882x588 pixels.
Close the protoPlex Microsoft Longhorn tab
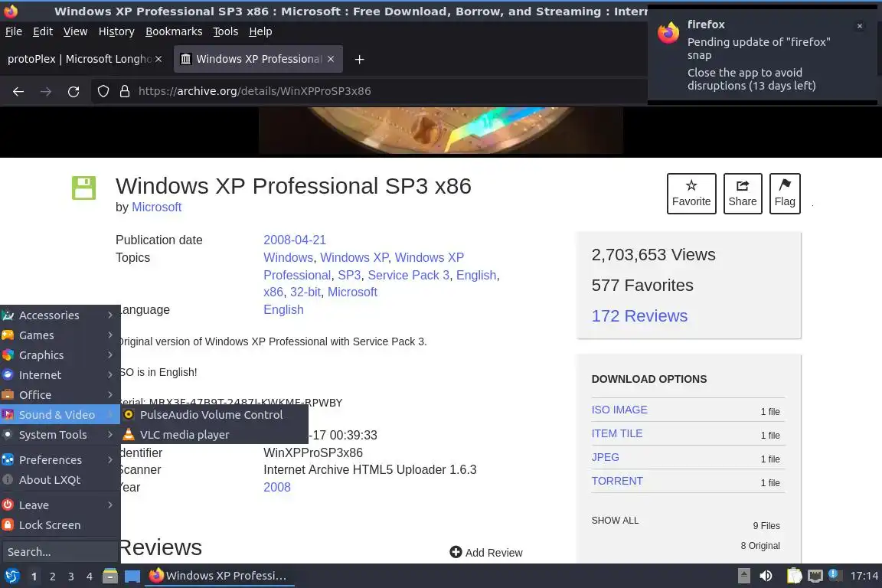point(158,58)
